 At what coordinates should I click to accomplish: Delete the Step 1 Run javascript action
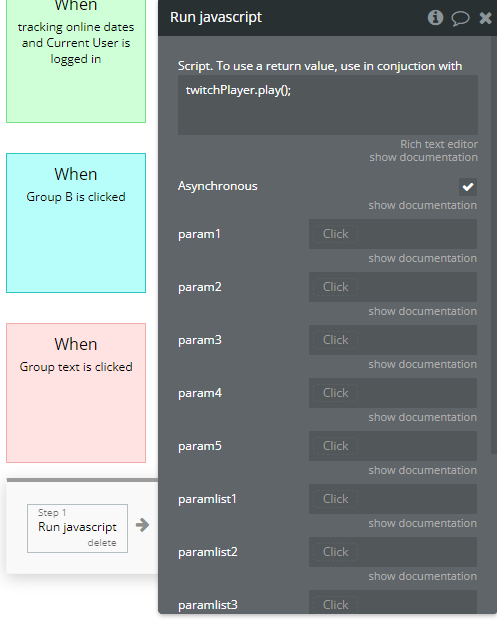(102, 543)
